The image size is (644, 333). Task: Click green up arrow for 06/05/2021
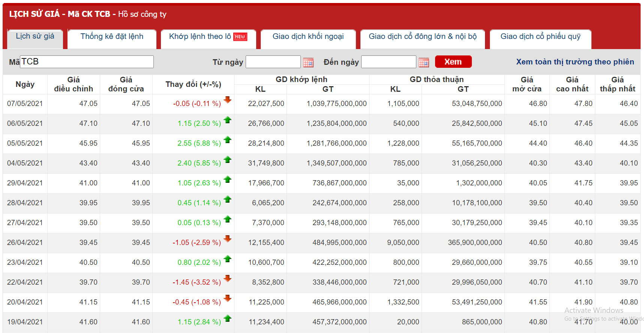[227, 120]
